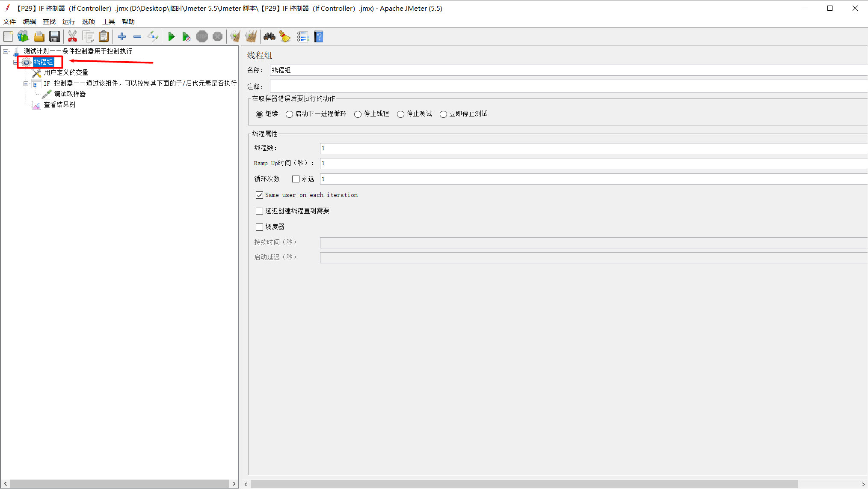The height and width of the screenshot is (489, 868).
Task: Click the 名称 input field
Action: [569, 70]
